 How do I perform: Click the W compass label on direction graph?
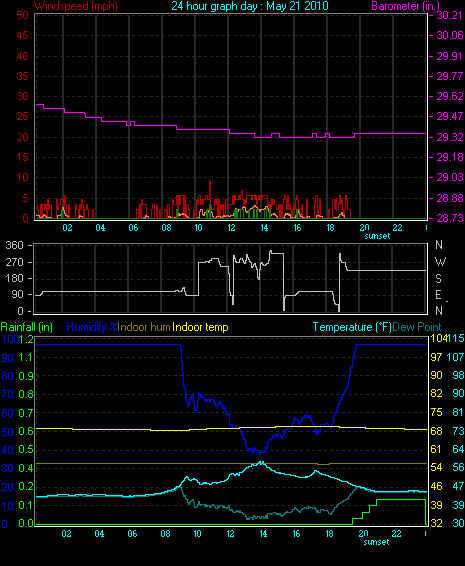point(440,261)
